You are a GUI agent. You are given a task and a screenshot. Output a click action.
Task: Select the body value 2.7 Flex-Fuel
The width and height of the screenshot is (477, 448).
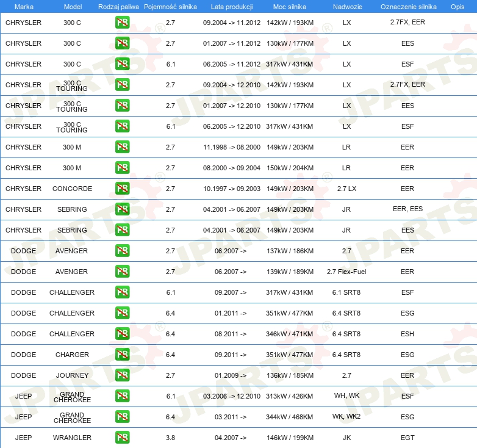[x=346, y=272]
